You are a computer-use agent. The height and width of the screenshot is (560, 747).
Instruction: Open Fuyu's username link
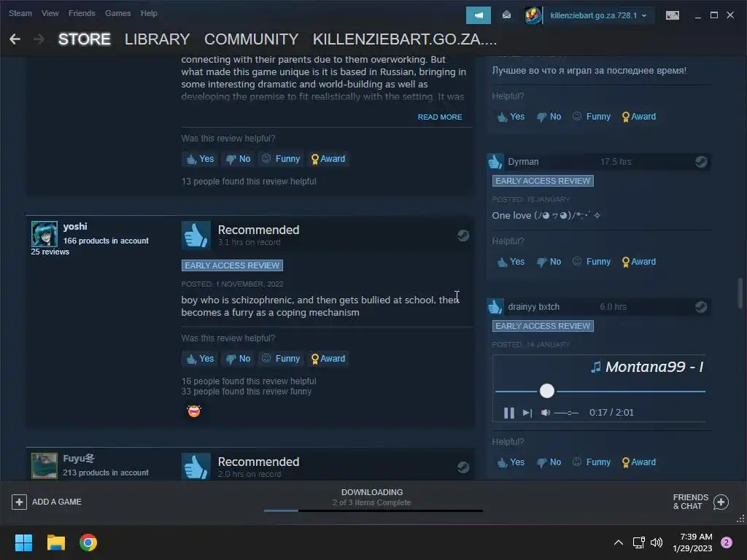(79, 459)
